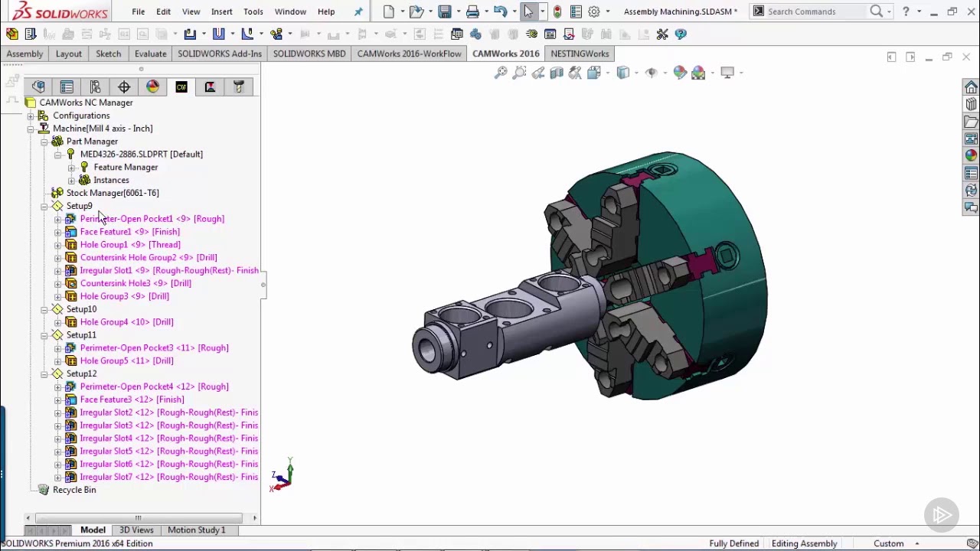Open the DimXpertManager crosshair icon
The width and height of the screenshot is (980, 551).
click(124, 87)
